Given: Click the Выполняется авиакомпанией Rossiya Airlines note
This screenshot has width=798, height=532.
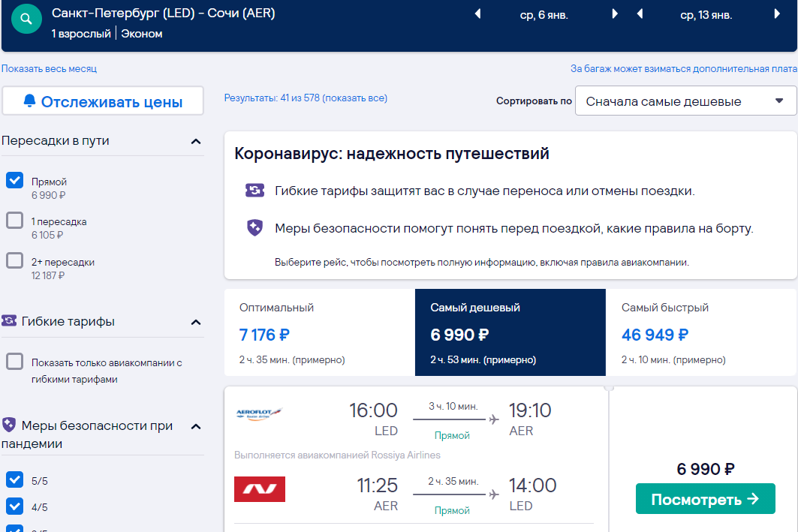Looking at the screenshot, I should click(x=337, y=455).
